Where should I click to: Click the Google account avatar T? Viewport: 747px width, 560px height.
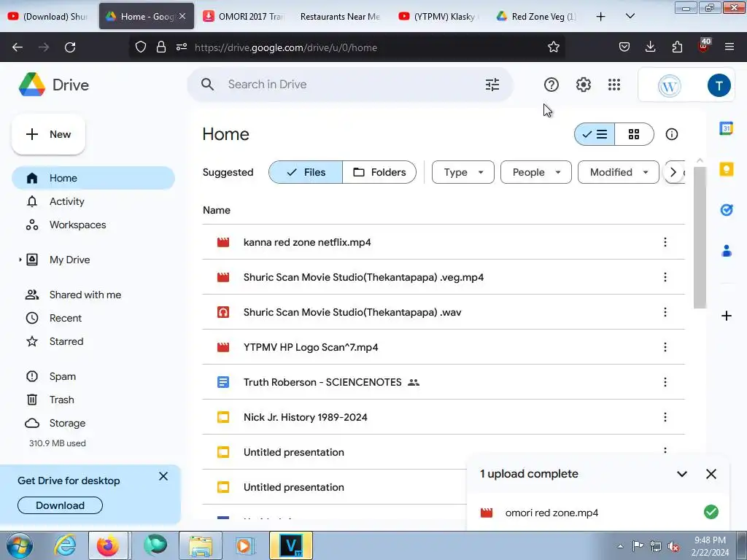click(x=719, y=86)
